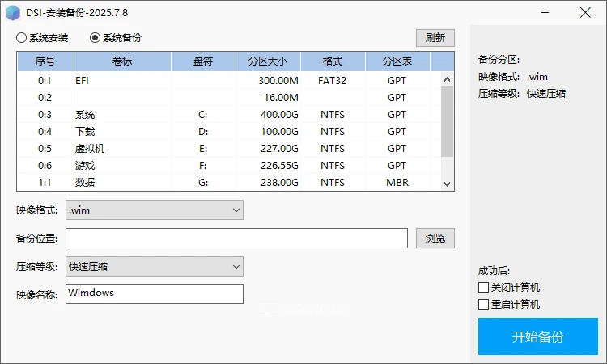The image size is (607, 364).
Task: Open the 映像格式 .wim dropdown
Action: pyautogui.click(x=155, y=210)
